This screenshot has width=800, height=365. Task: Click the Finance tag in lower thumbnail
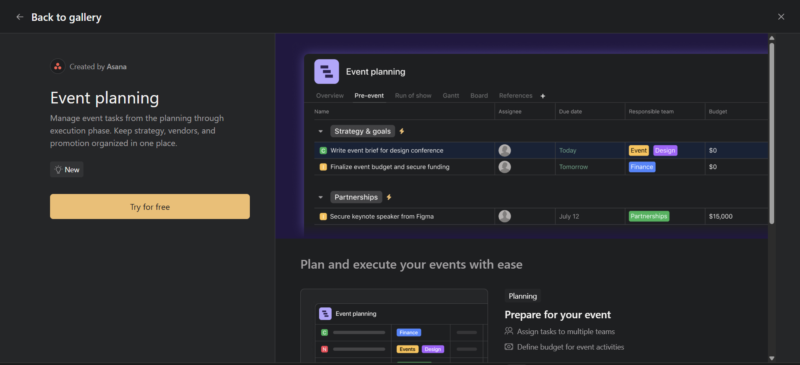pos(409,332)
